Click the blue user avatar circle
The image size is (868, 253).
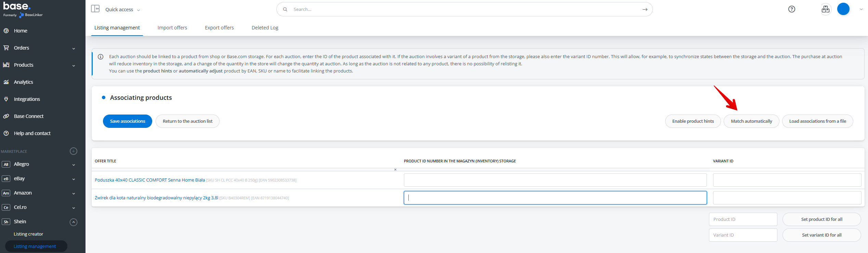point(843,9)
